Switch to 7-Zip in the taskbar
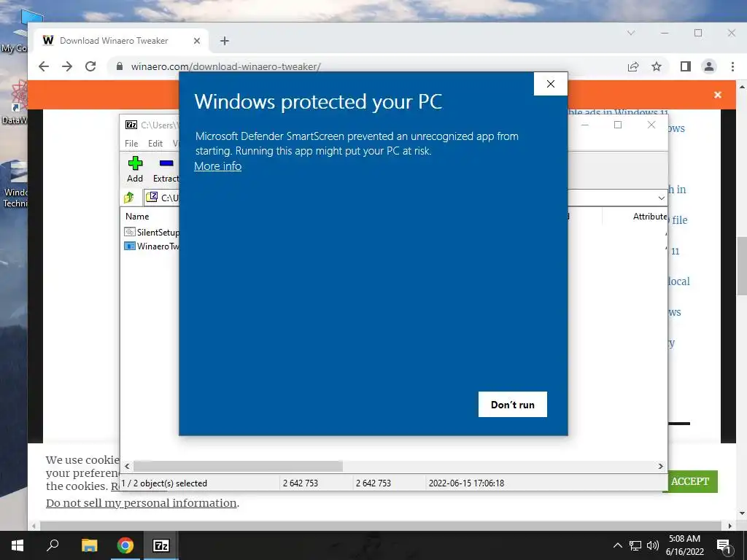Image resolution: width=747 pixels, height=560 pixels. [161, 545]
